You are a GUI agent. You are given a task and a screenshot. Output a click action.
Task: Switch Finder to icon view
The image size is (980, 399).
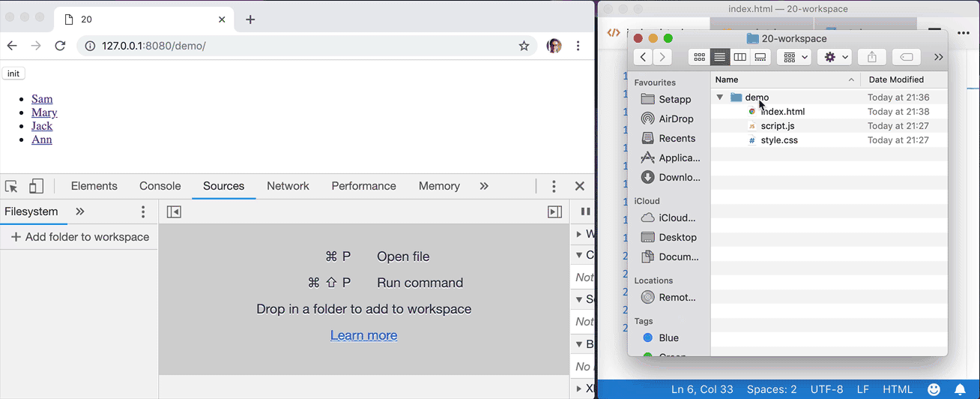coord(700,57)
